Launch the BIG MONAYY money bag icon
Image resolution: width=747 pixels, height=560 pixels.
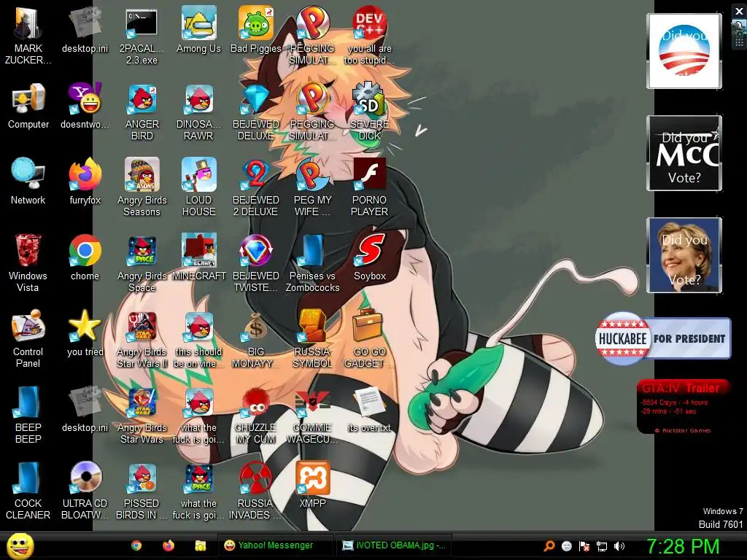[x=256, y=339]
